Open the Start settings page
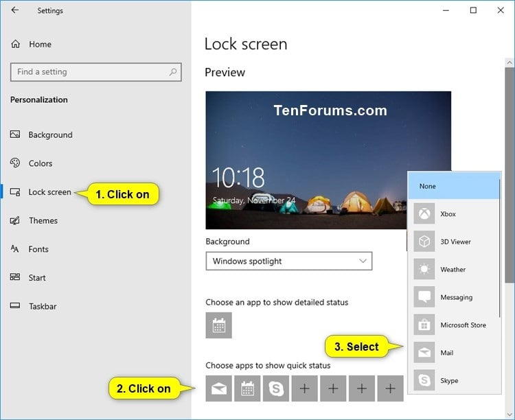Image resolution: width=515 pixels, height=420 pixels. [x=28, y=277]
